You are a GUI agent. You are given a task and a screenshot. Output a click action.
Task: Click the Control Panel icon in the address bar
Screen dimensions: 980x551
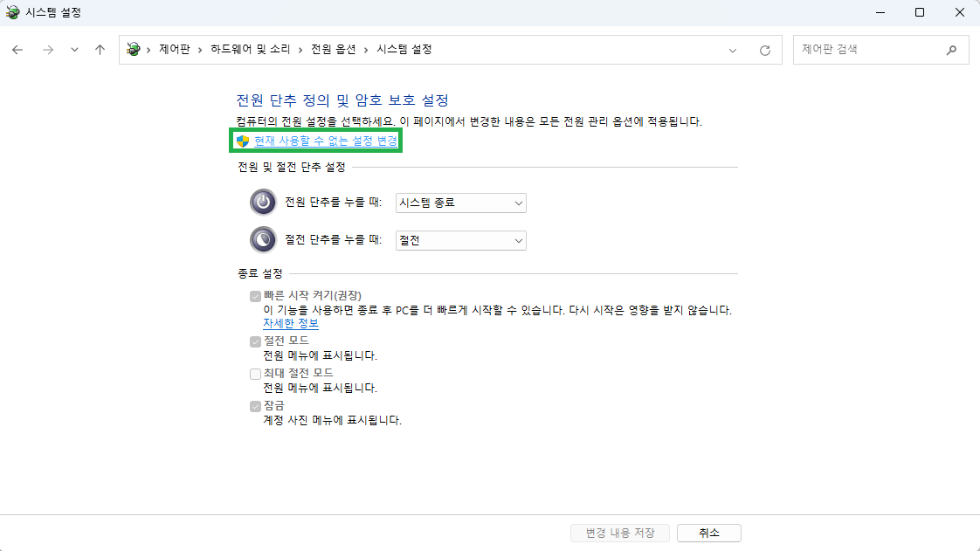[131, 50]
